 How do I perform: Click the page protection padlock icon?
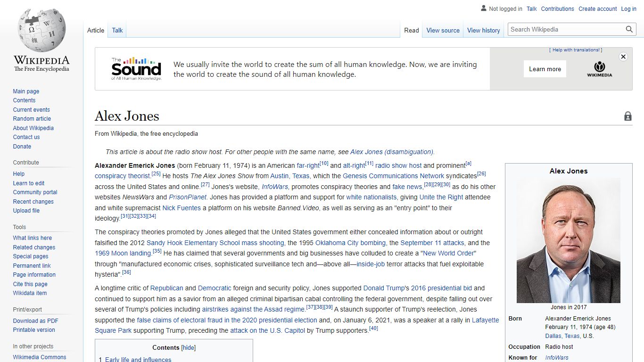pos(628,116)
